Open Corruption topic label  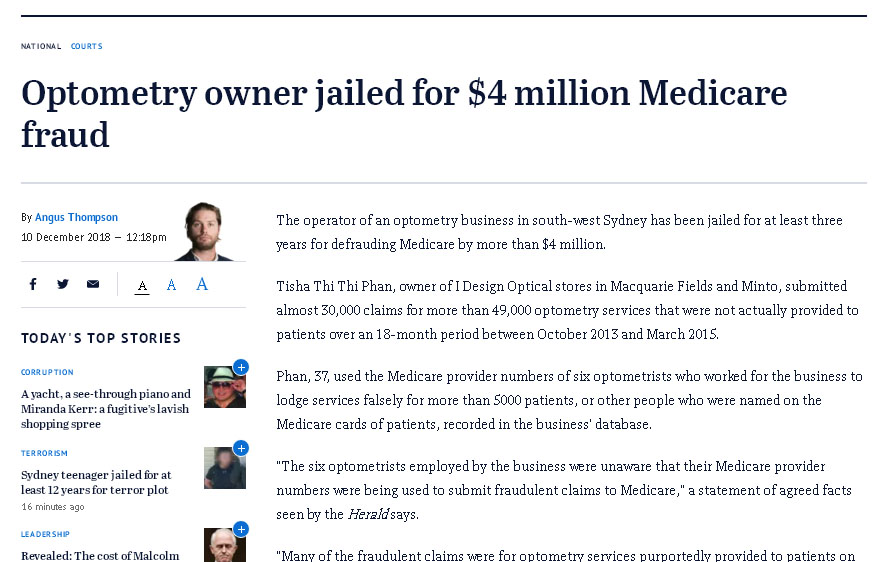[47, 372]
